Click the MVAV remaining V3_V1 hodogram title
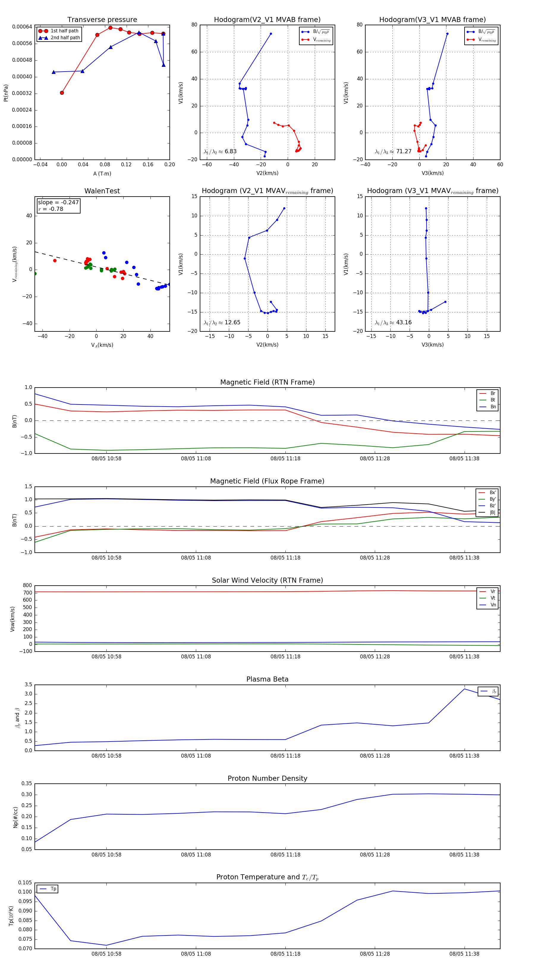Screen dimensions: 535x980 432,191
